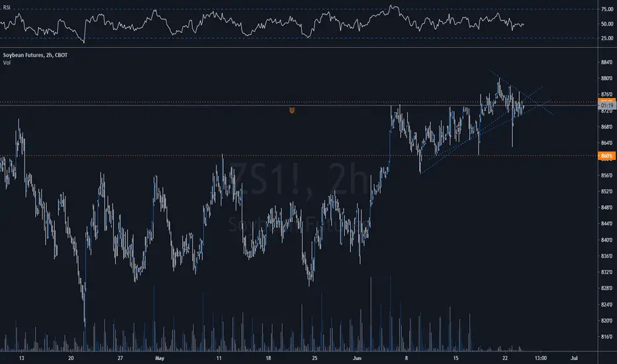This screenshot has height=364, width=617.
Task: Click the date 20 on time axis
Action: [x=71, y=358]
